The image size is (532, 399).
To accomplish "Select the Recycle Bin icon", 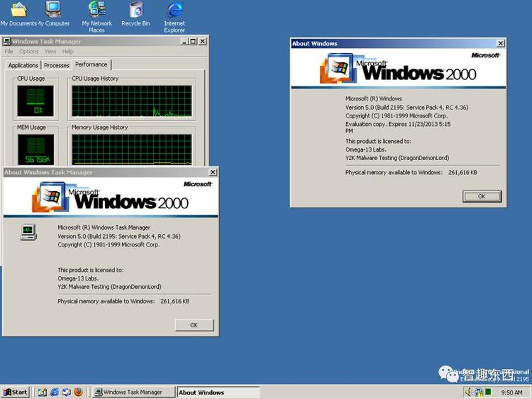I will [x=135, y=10].
